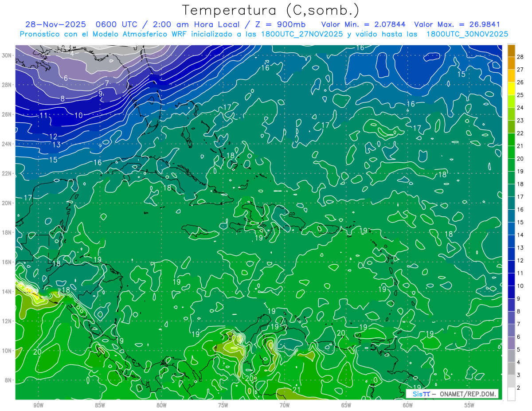The width and height of the screenshot is (532, 411).
Task: Click the "85W" longitude axis label
Action: [100, 405]
